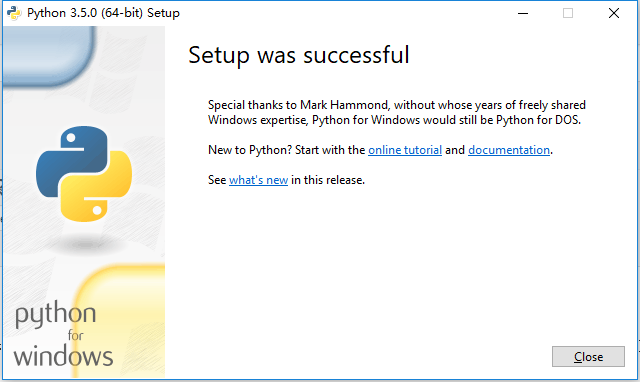640x382 pixels.
Task: Click the Close button to finish setup
Action: tap(588, 357)
